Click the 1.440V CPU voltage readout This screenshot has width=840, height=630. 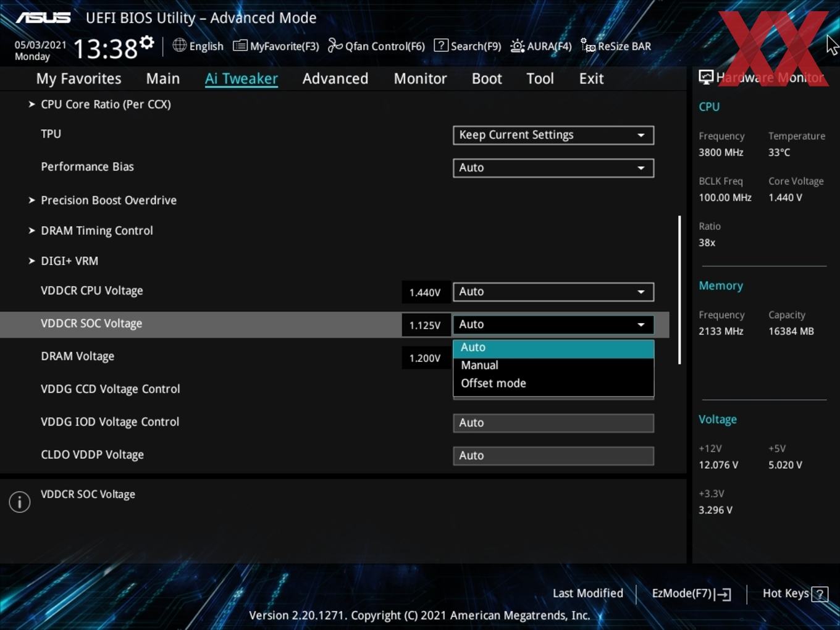click(425, 292)
